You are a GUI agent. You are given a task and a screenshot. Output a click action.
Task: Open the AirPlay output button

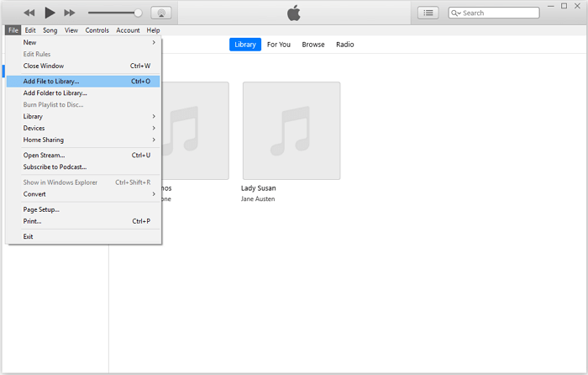coord(161,13)
